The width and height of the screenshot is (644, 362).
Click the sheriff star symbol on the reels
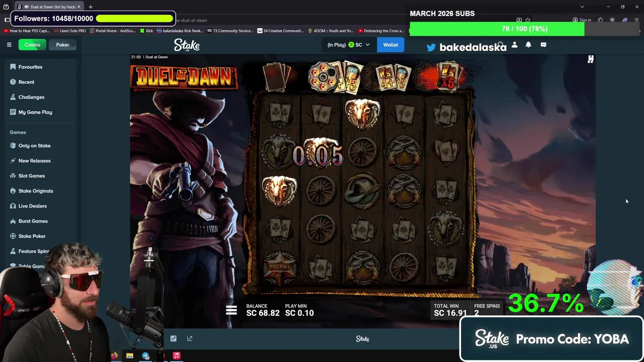[x=279, y=268]
